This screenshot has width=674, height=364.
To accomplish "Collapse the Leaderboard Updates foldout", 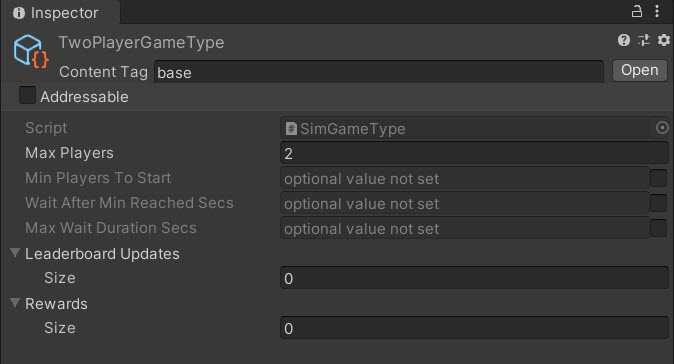I will coord(15,253).
